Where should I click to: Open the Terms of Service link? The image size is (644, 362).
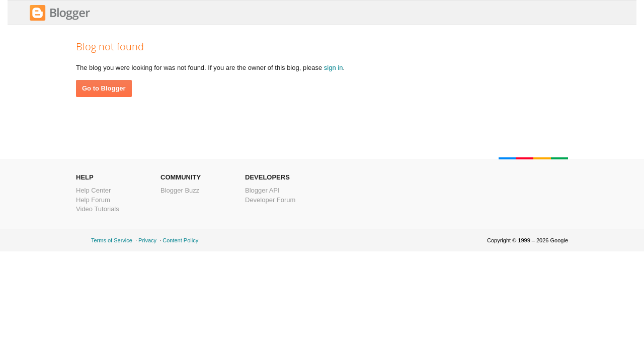tap(111, 240)
